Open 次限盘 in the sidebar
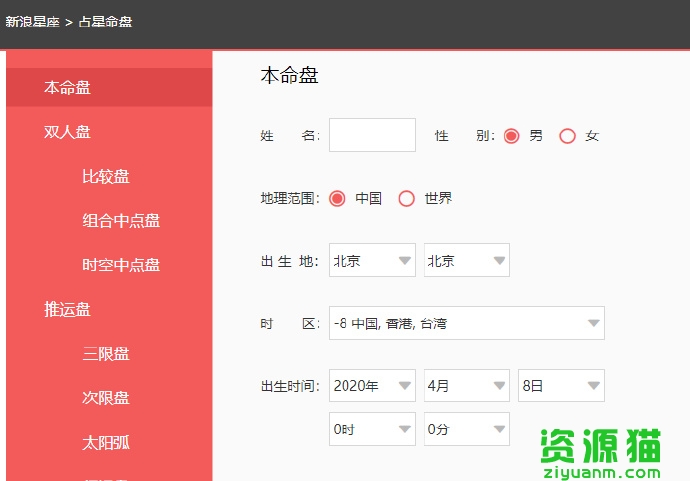 click(106, 398)
